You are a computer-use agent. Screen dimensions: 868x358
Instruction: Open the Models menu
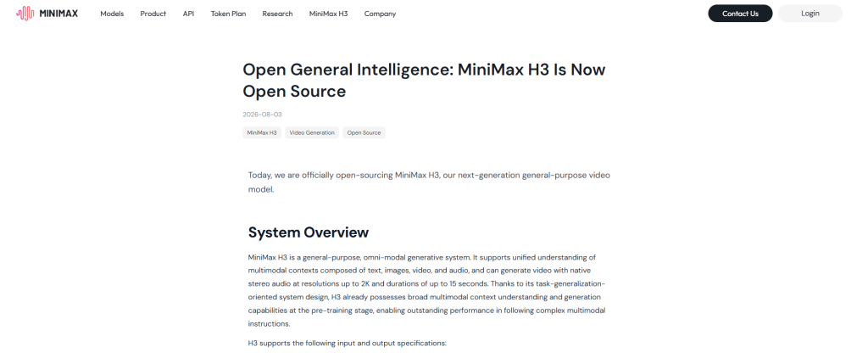112,14
